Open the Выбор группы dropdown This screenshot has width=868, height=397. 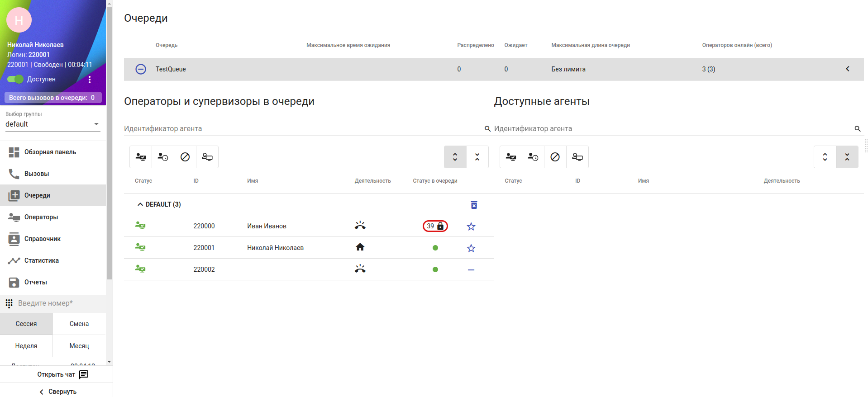pyautogui.click(x=52, y=124)
